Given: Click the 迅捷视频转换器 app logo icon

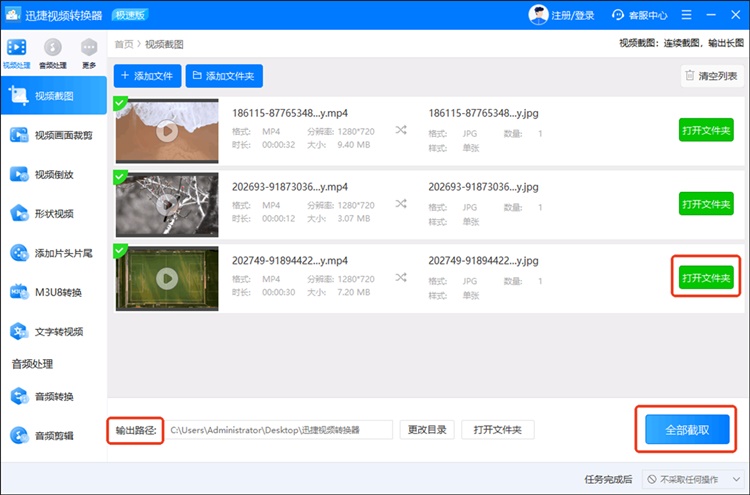Looking at the screenshot, I should (12, 15).
